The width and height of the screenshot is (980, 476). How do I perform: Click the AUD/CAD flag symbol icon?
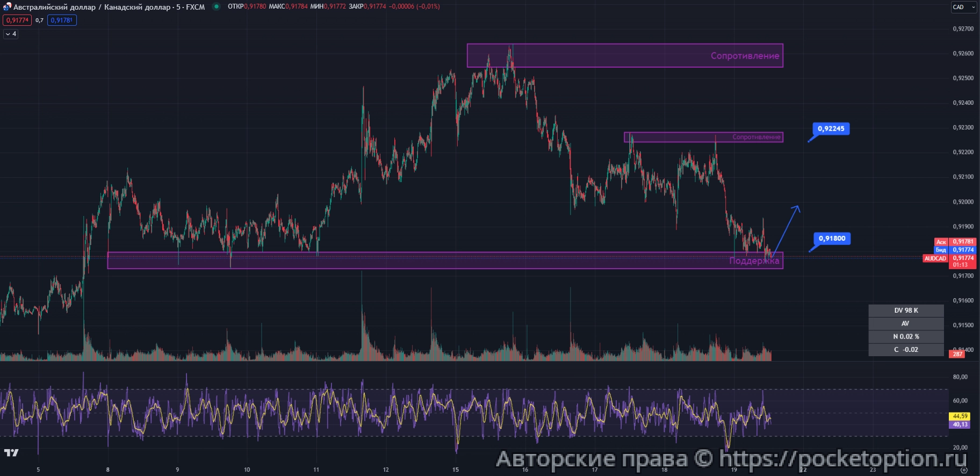coord(7,7)
